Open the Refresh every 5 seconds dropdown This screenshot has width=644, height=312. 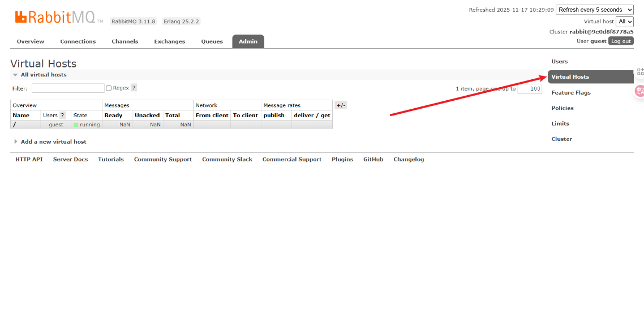pos(595,10)
